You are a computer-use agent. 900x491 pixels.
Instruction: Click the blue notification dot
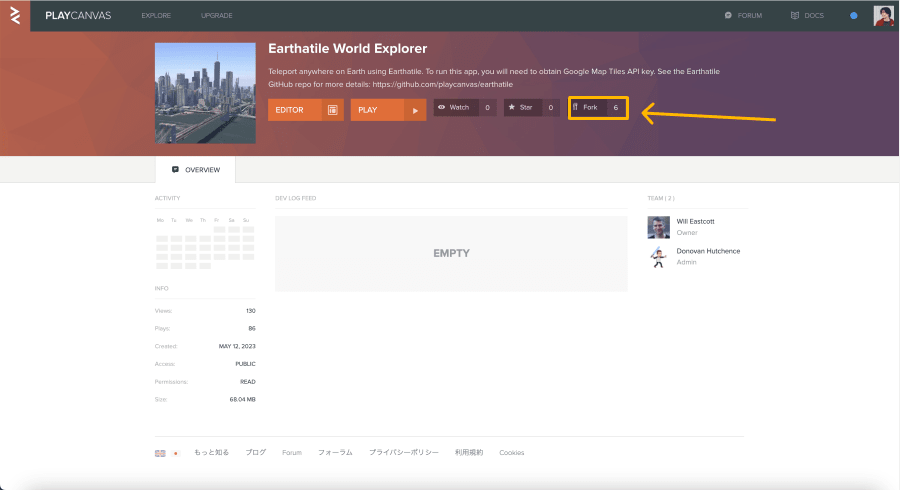point(854,16)
